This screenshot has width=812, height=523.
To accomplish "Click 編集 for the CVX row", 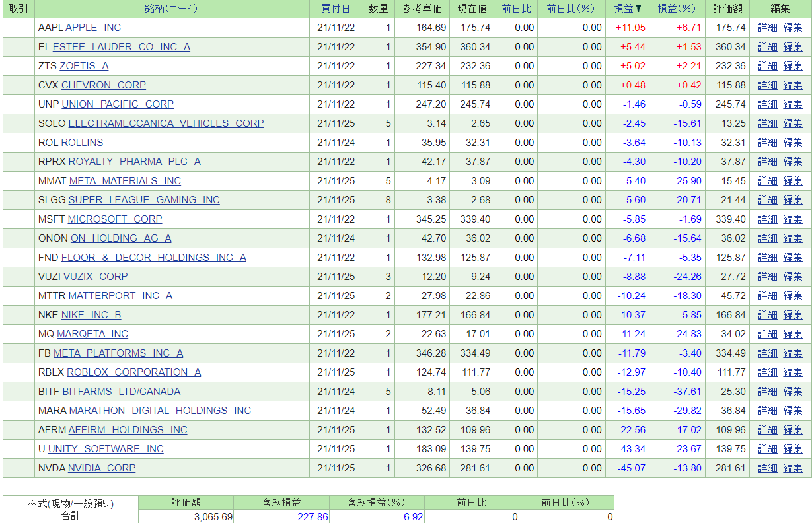I will pos(793,85).
